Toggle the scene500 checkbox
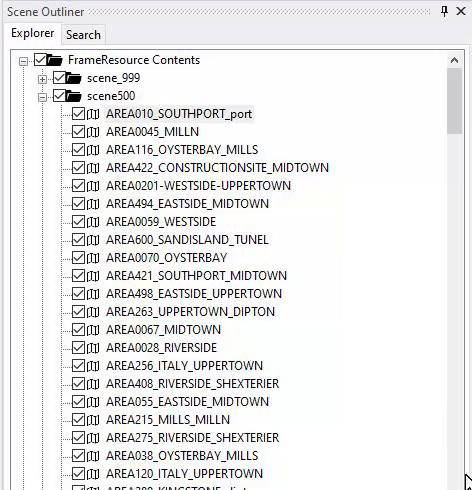Screen dimensions: 472x490 59,96
